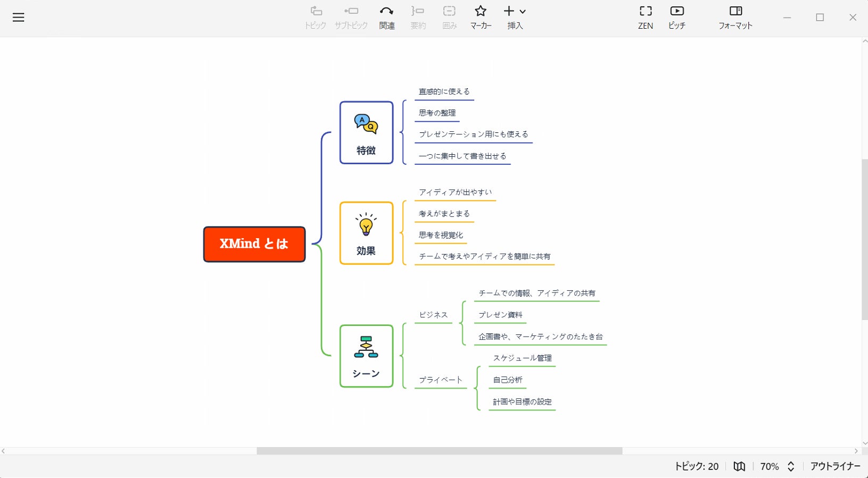The width and height of the screenshot is (868, 478).
Task: Select the ビジネス subtopic
Action: pos(434,315)
